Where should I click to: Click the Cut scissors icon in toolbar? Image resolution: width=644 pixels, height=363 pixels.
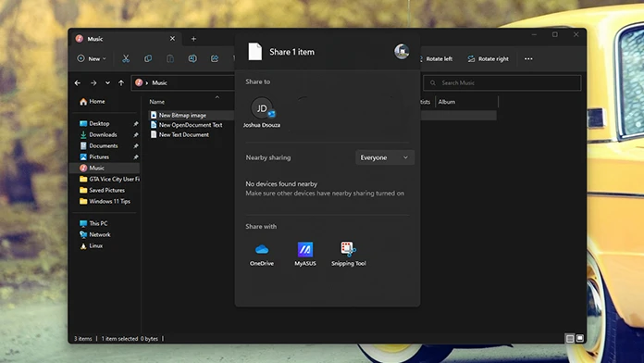[x=126, y=58]
